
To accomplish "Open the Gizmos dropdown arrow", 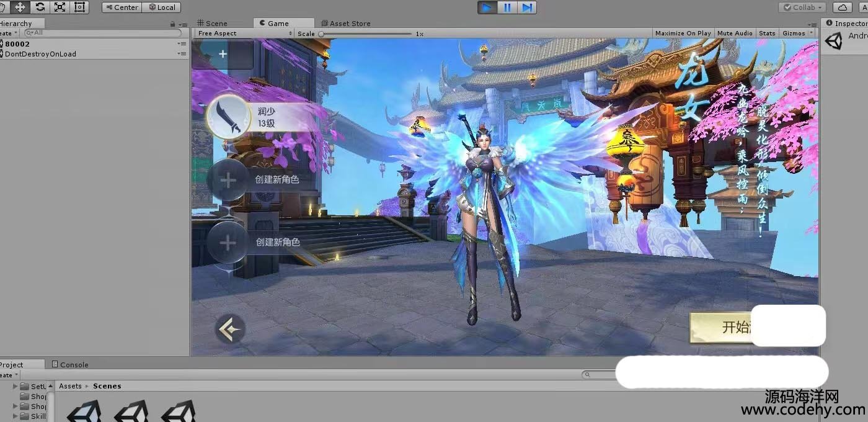I will click(812, 34).
